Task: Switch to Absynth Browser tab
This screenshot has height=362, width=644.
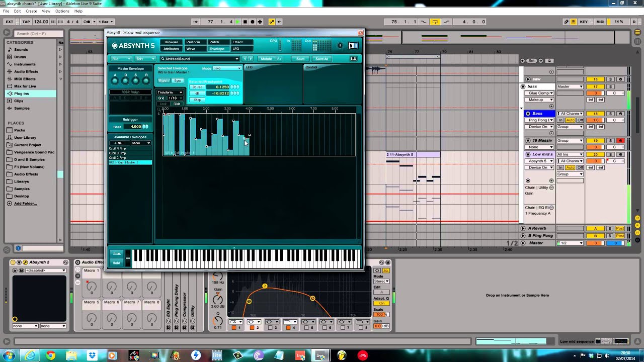Action: (x=171, y=42)
